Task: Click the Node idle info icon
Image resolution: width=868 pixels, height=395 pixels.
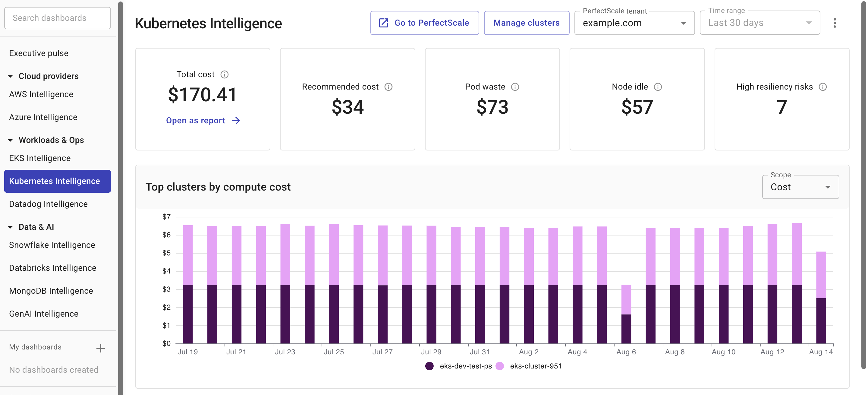Action: (659, 87)
